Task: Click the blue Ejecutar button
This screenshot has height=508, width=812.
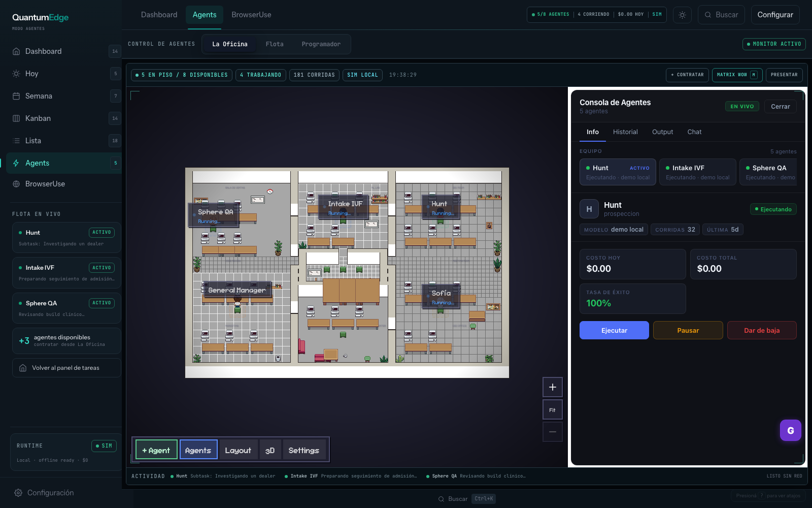Action: pos(614,330)
